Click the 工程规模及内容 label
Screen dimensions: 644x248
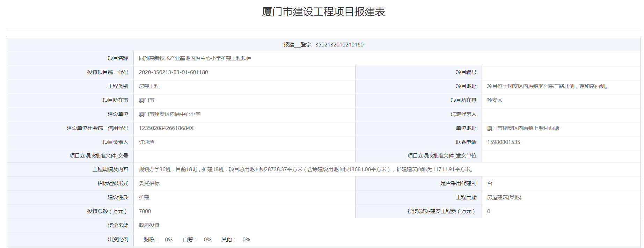point(110,169)
